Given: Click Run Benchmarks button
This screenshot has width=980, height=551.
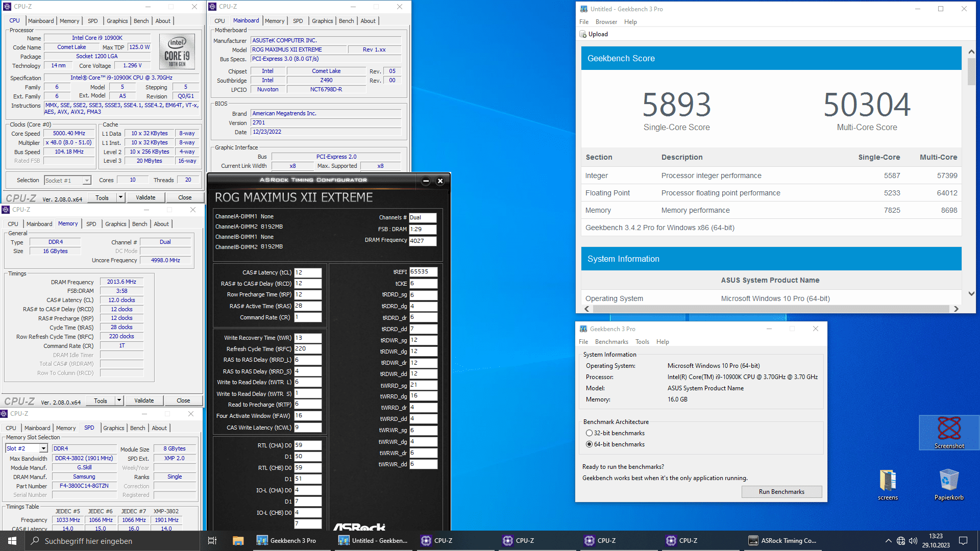Looking at the screenshot, I should click(781, 492).
